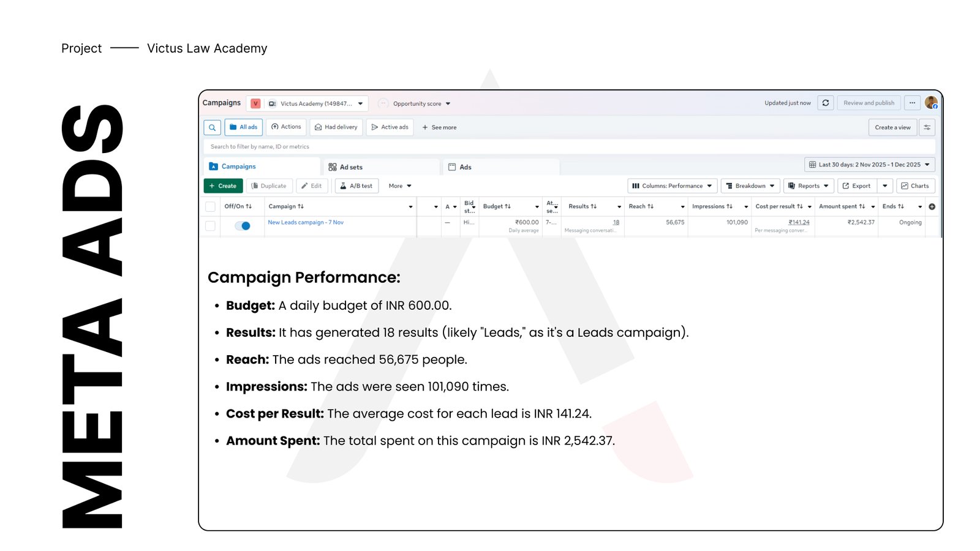
Task: Toggle off the New Leads campaign switch
Action: [243, 226]
